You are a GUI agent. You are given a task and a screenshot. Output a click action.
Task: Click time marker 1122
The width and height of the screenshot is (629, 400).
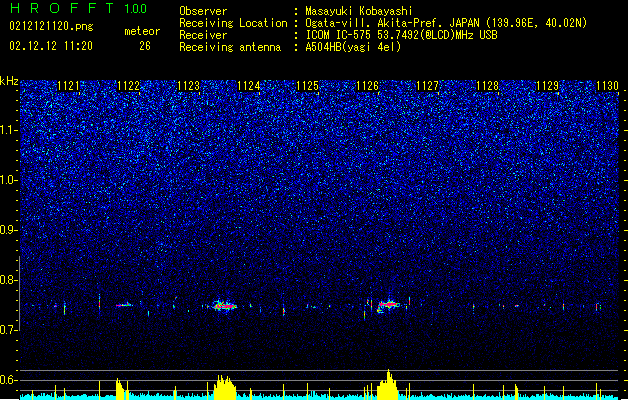[128, 86]
